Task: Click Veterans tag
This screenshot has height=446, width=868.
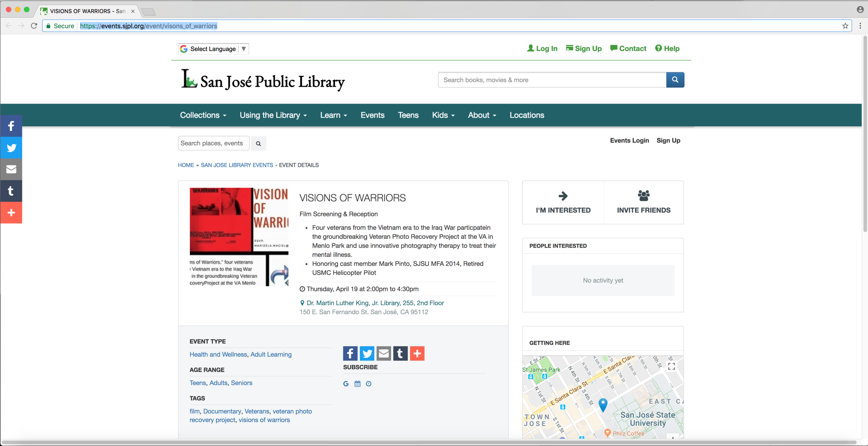Action: tap(257, 411)
